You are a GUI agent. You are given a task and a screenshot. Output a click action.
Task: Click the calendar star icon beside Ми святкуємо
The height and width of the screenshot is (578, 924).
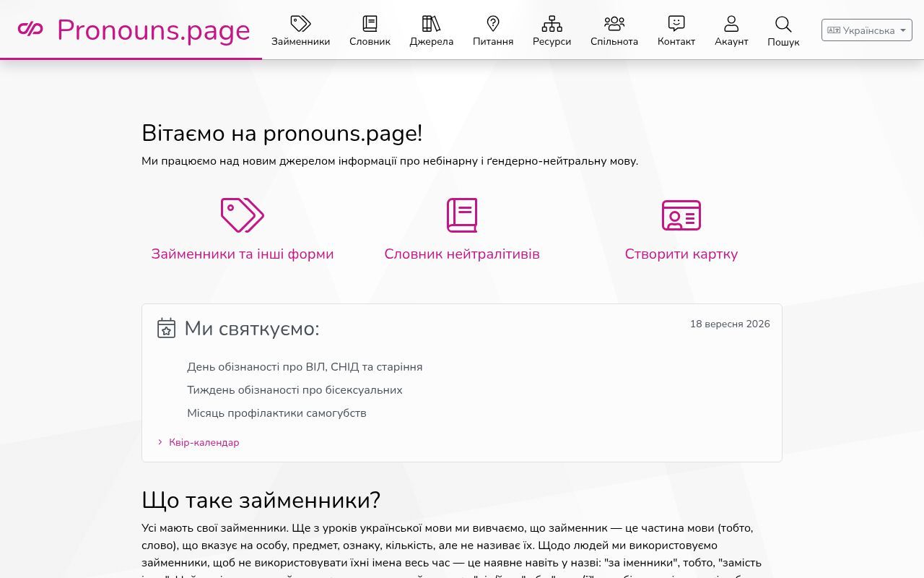[167, 328]
